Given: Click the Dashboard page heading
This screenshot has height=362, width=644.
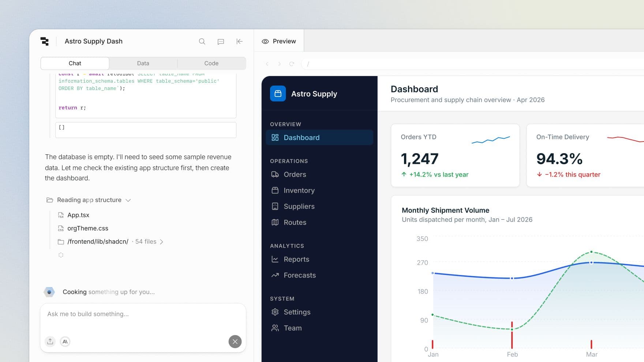Looking at the screenshot, I should (414, 89).
